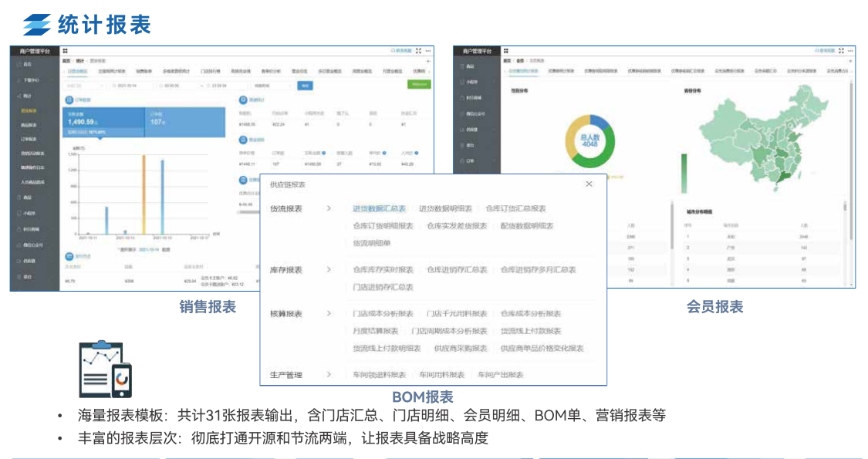Viewport: 868px width, 459px height.
Task: Click the more options dots in member report header
Action: pyautogui.click(x=850, y=51)
